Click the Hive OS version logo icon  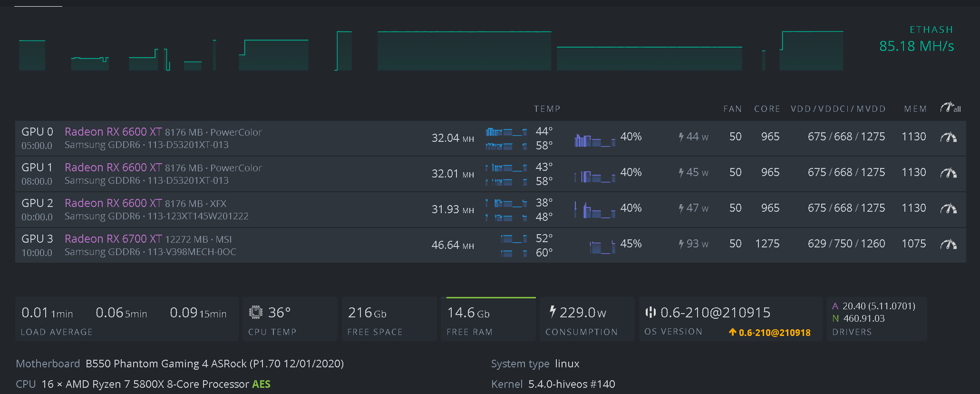pos(650,312)
